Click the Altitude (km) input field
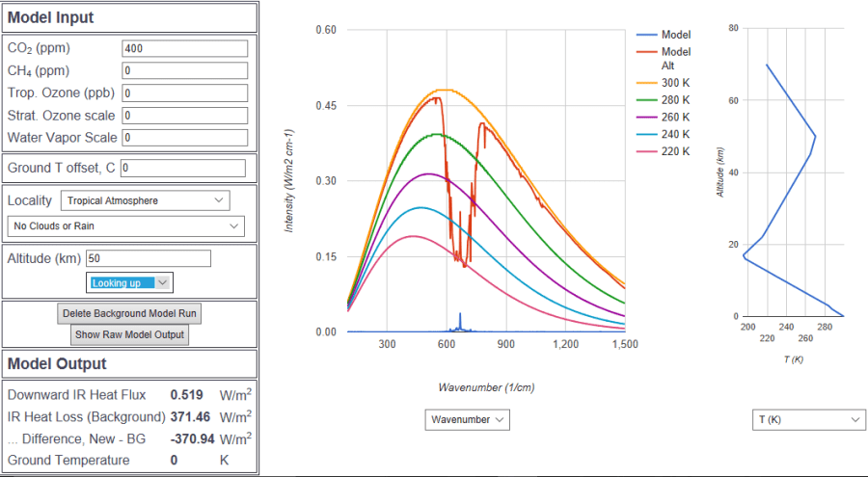Image resolution: width=868 pixels, height=477 pixels. [x=148, y=258]
